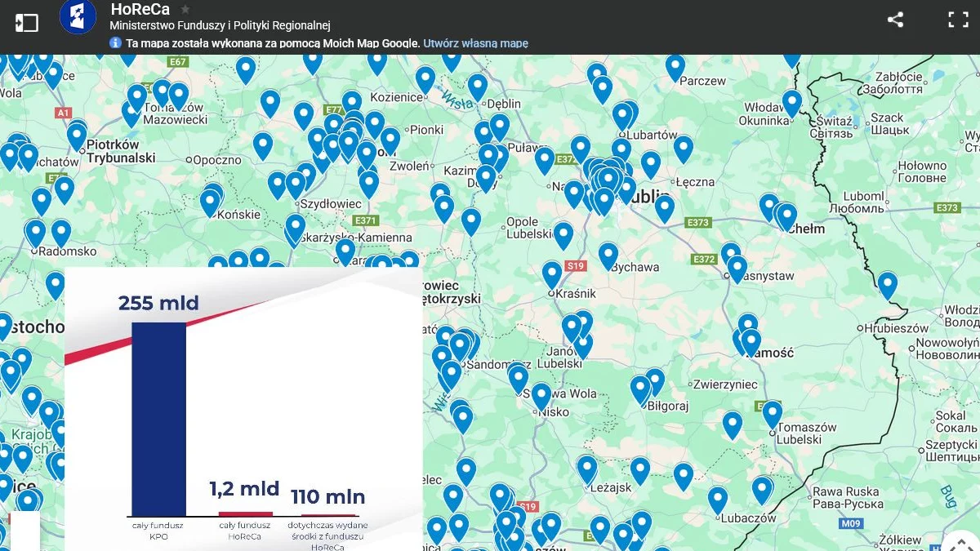Image resolution: width=980 pixels, height=551 pixels.
Task: Select the pin above Parczew
Action: coord(675,65)
